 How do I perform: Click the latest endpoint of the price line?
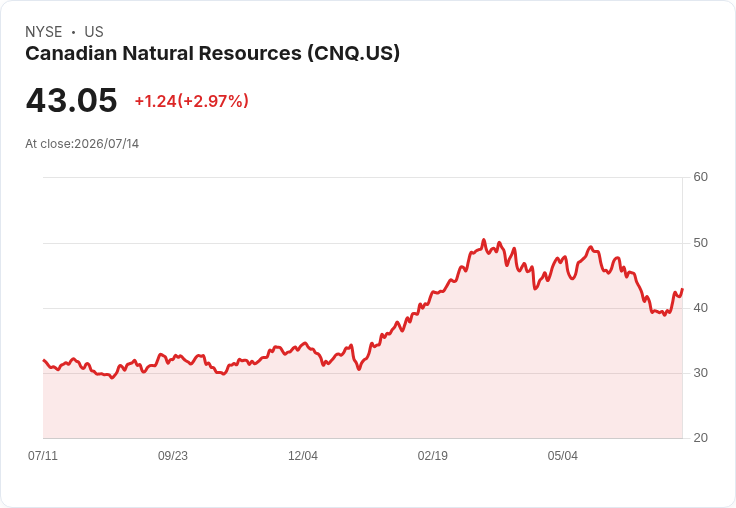click(x=682, y=289)
